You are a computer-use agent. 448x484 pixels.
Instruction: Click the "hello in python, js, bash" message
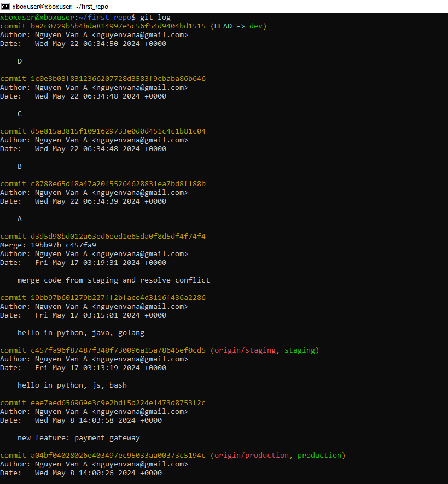tap(72, 385)
